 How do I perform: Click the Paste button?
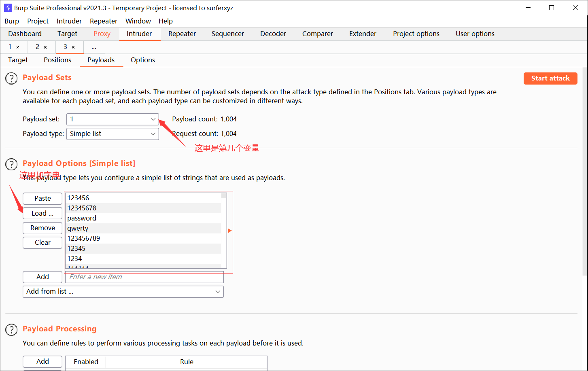pyautogui.click(x=42, y=198)
